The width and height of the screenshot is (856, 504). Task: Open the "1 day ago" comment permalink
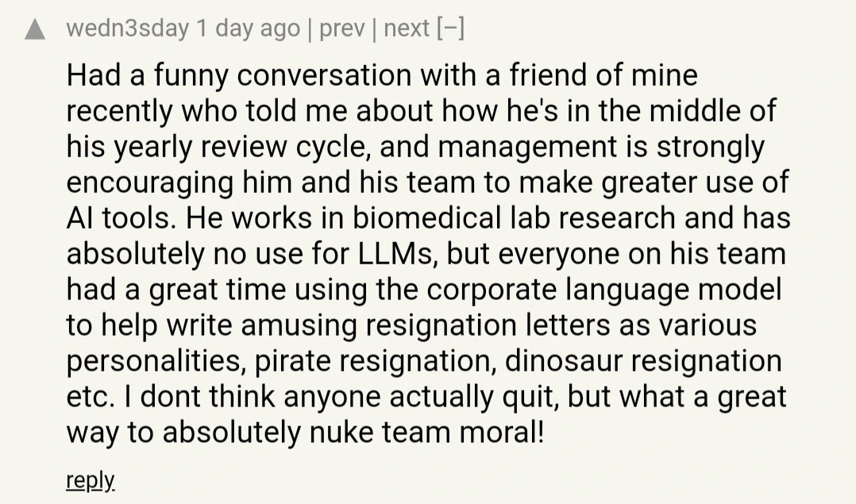[248, 28]
